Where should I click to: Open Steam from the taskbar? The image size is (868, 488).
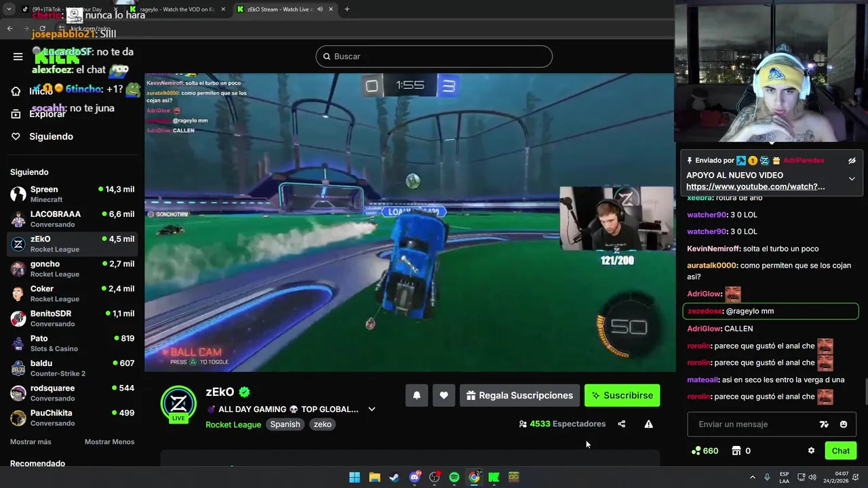coord(394,477)
